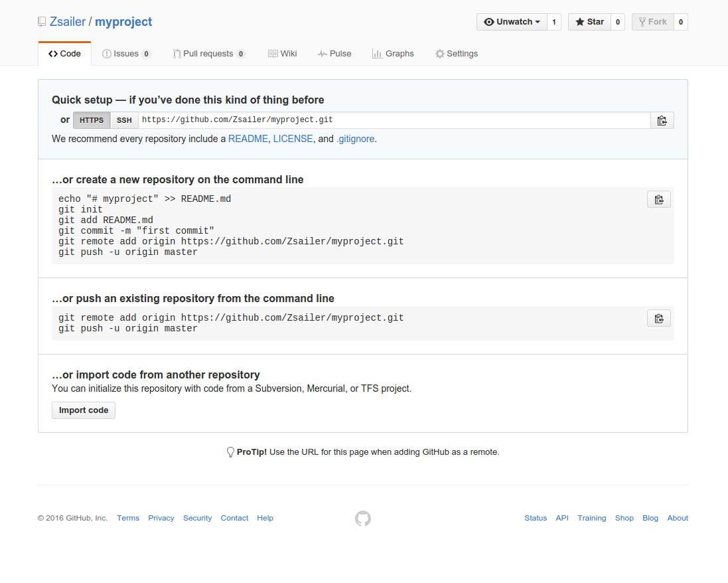Expand the Unwatch notification dropdown
The image size is (728, 583).
point(512,22)
